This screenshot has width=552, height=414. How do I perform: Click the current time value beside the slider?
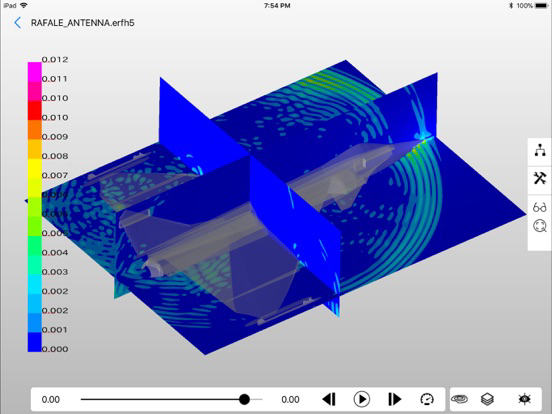coord(290,400)
